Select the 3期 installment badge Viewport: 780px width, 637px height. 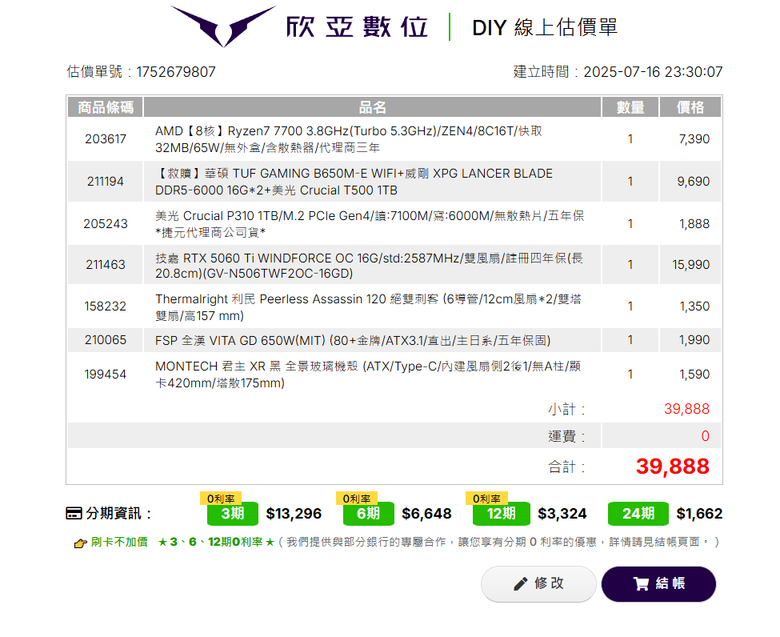[x=232, y=514]
